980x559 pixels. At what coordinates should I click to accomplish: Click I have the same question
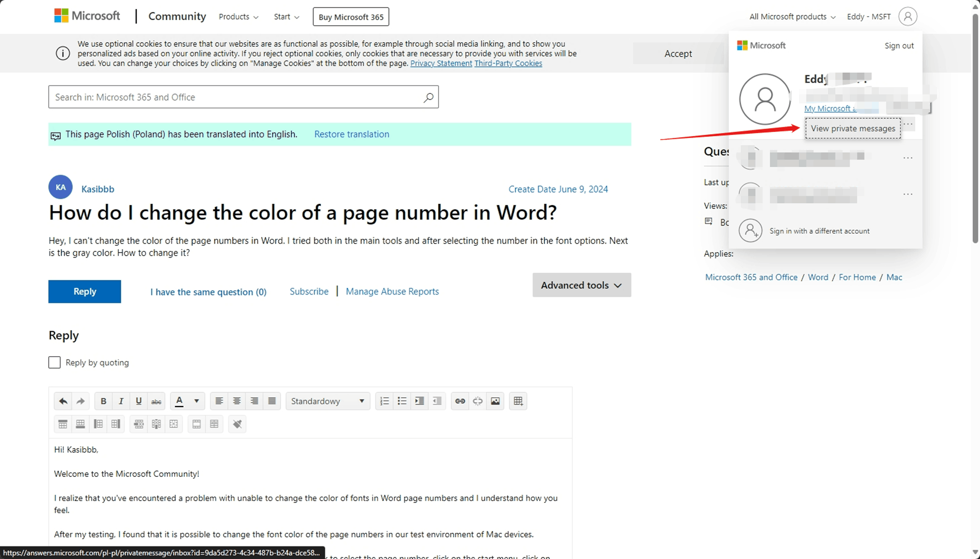click(x=208, y=292)
